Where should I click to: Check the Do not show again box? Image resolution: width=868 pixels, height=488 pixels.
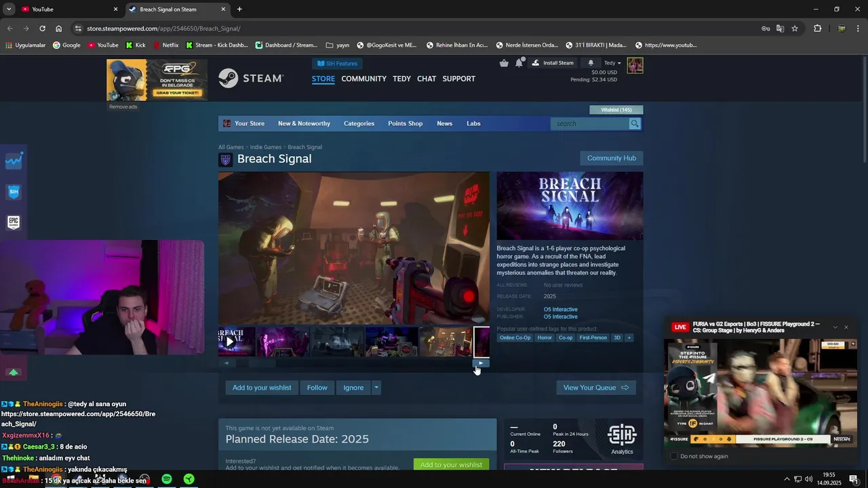click(x=673, y=456)
